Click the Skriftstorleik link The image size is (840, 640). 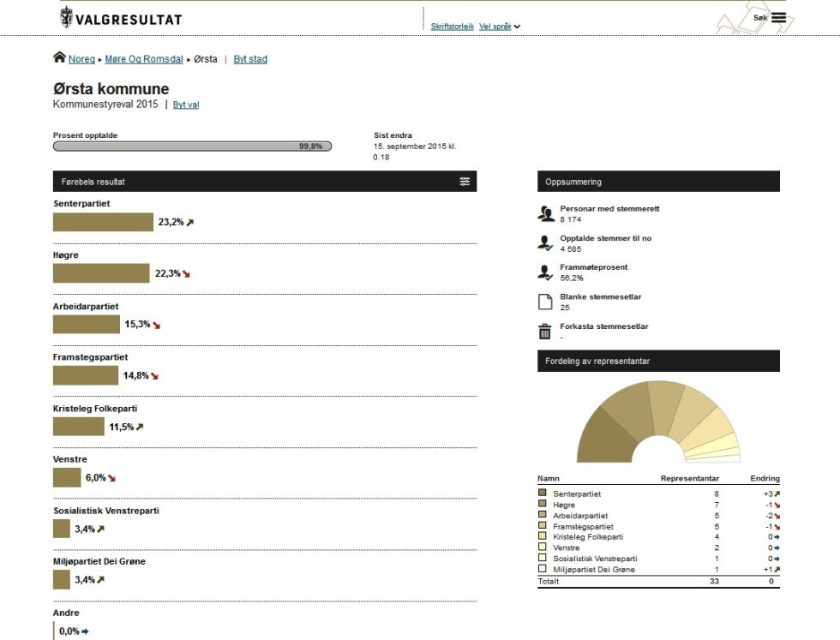pyautogui.click(x=453, y=27)
